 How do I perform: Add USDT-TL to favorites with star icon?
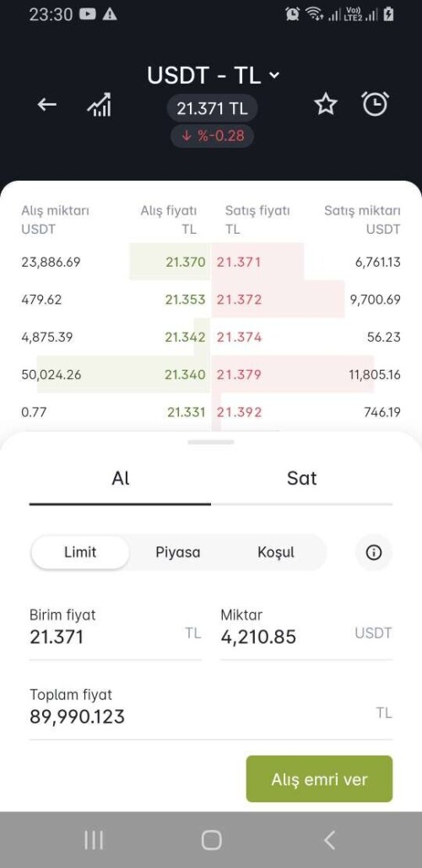coord(326,104)
